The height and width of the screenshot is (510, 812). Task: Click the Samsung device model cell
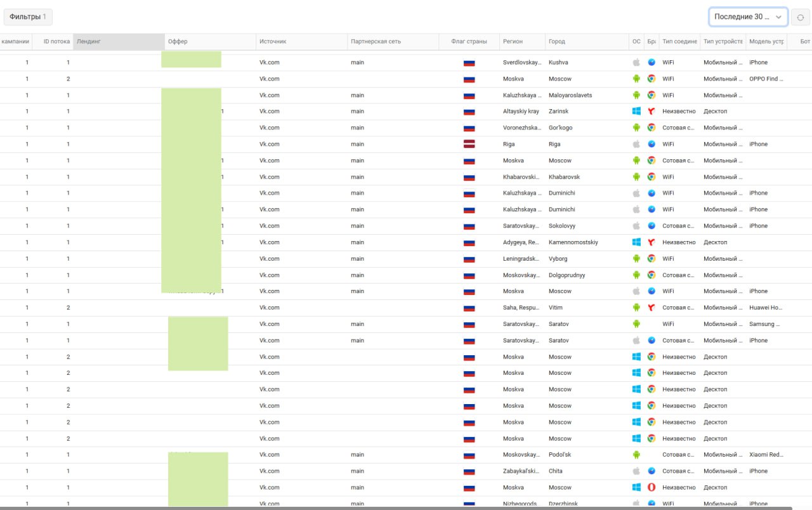point(766,324)
